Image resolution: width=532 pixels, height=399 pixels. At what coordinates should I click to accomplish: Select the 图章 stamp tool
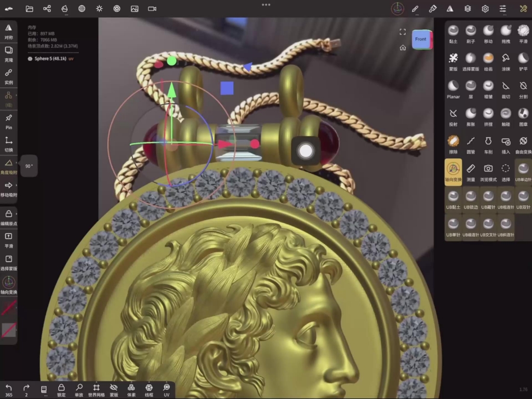pyautogui.click(x=523, y=117)
